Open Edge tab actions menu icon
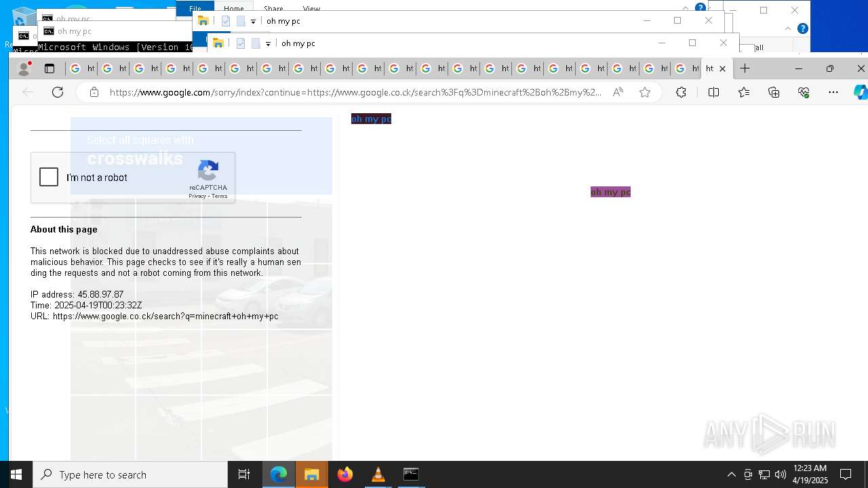Viewport: 868px width, 488px height. (50, 68)
